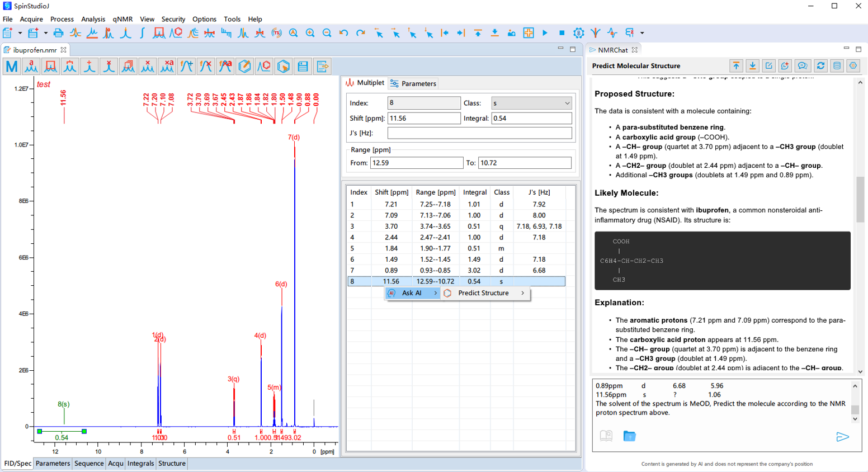Select Ask AI in context menu
868x472 pixels.
[412, 293]
